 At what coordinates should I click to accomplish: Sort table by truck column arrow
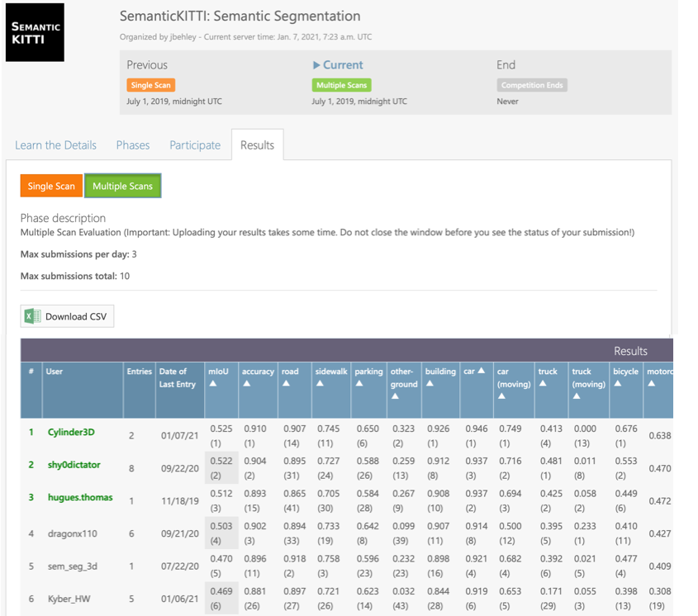(x=543, y=384)
